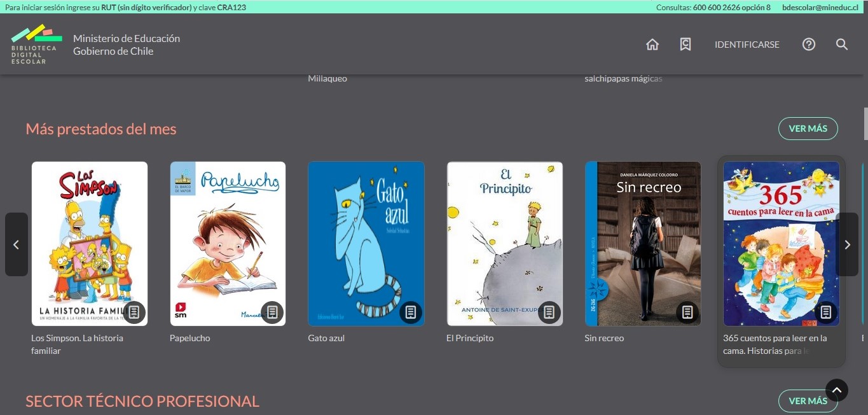
Task: Open the 365 cuentos para leer book cover
Action: pos(782,244)
